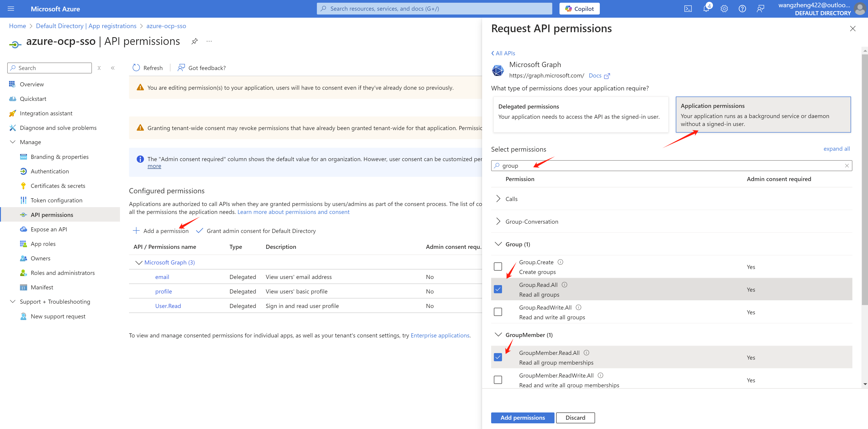This screenshot has width=868, height=429.
Task: Collapse the Microsoft Graph (3) row
Action: (x=139, y=262)
